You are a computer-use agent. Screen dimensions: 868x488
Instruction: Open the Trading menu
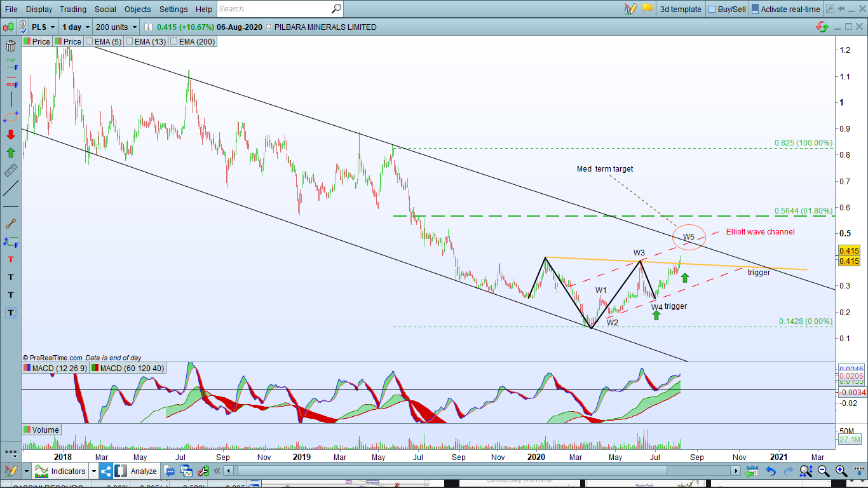coord(73,9)
